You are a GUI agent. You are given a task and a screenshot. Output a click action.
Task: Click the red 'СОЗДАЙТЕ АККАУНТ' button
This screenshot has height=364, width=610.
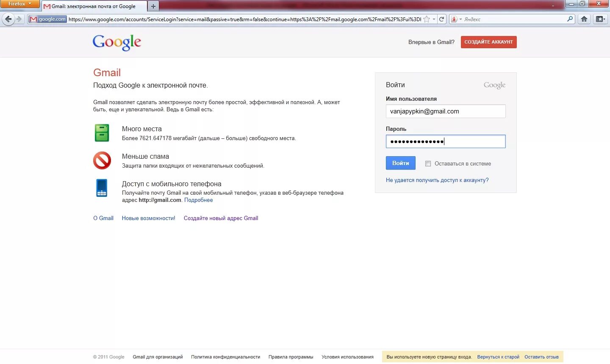489,42
